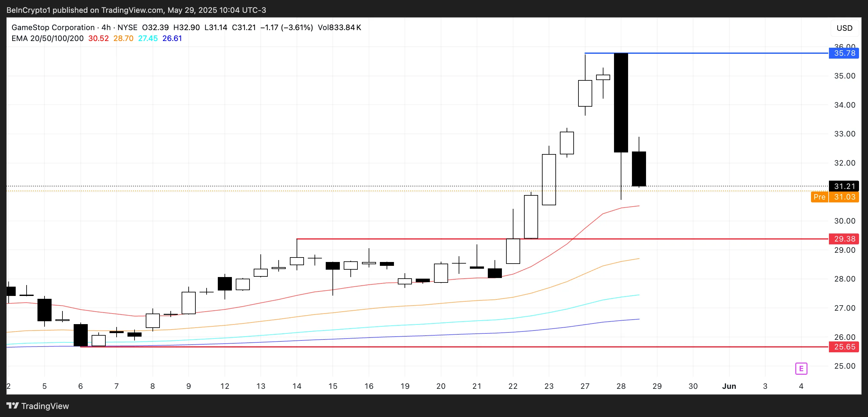Click the orange EMA value 28.70
Viewport: 868px width, 417px height.
click(x=123, y=38)
